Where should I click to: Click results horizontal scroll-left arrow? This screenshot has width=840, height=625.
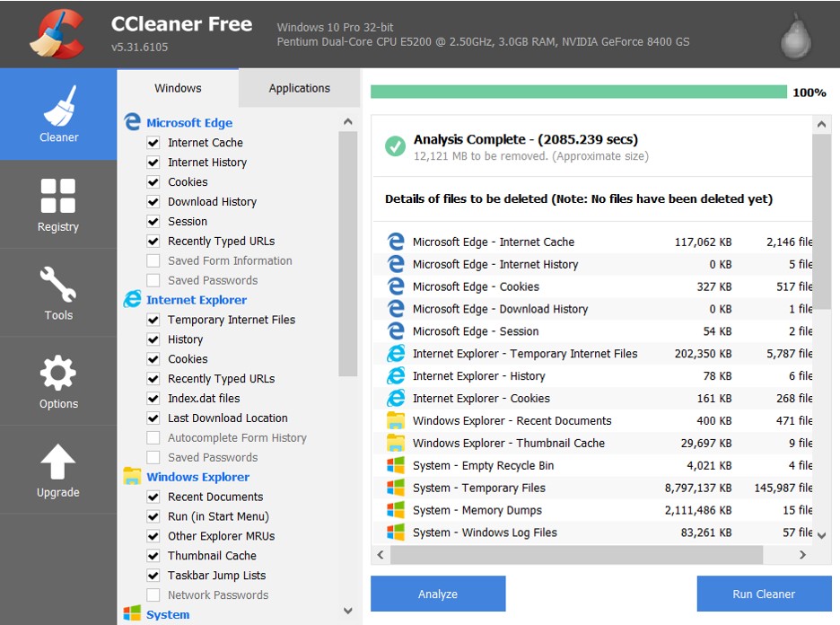point(381,555)
